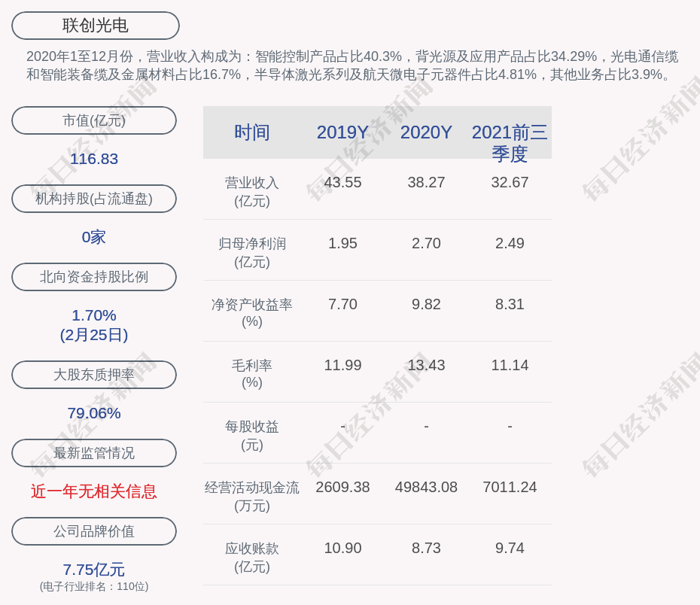The height and width of the screenshot is (605, 700).
Task: Select the 10.90 receivables cell
Action: (x=343, y=548)
